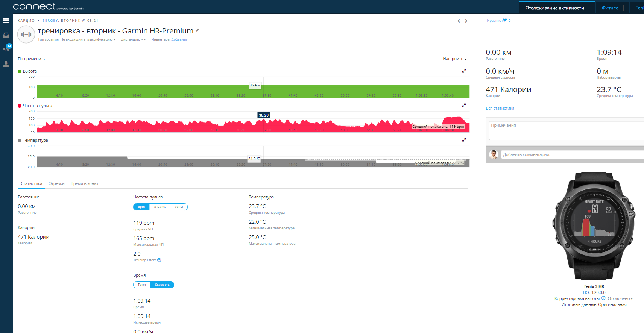Switch heart rate units to % макс.
The width and height of the screenshot is (644, 333).
pos(159,207)
